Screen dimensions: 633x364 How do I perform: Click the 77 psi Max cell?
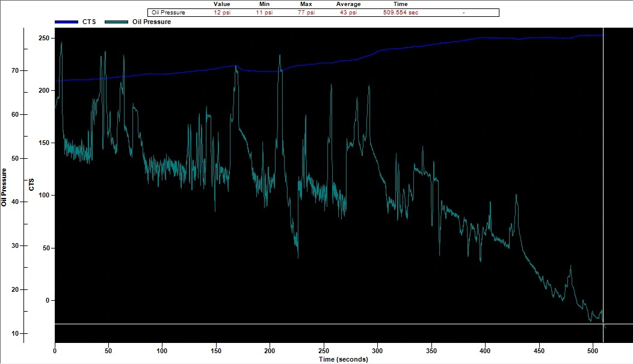[306, 13]
